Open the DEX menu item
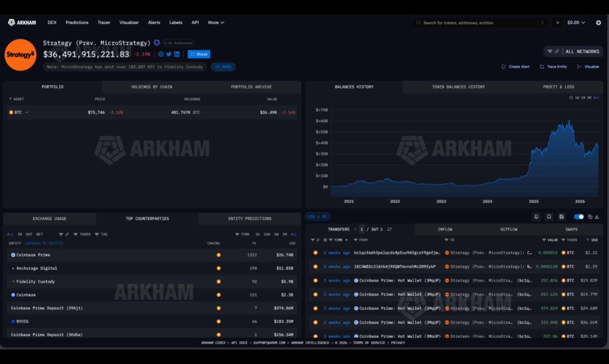Screen dimensions: 609x364 coord(52,23)
